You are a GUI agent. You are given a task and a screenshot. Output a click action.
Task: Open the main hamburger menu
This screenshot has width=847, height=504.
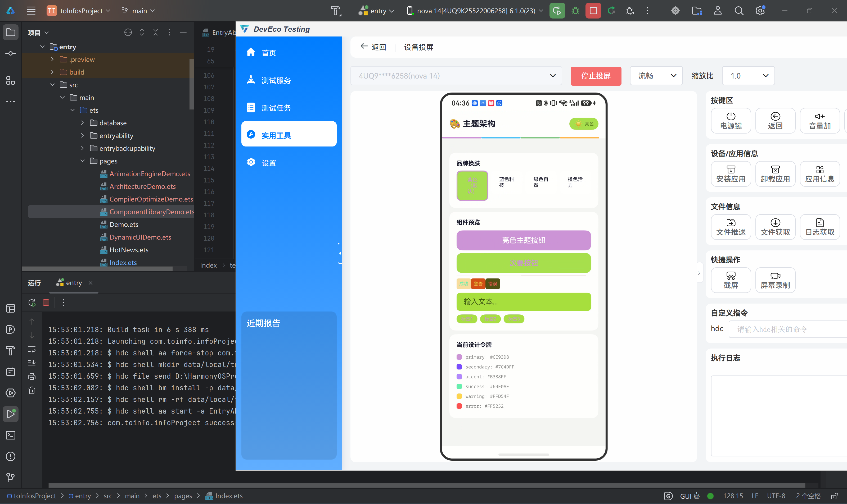click(x=31, y=11)
